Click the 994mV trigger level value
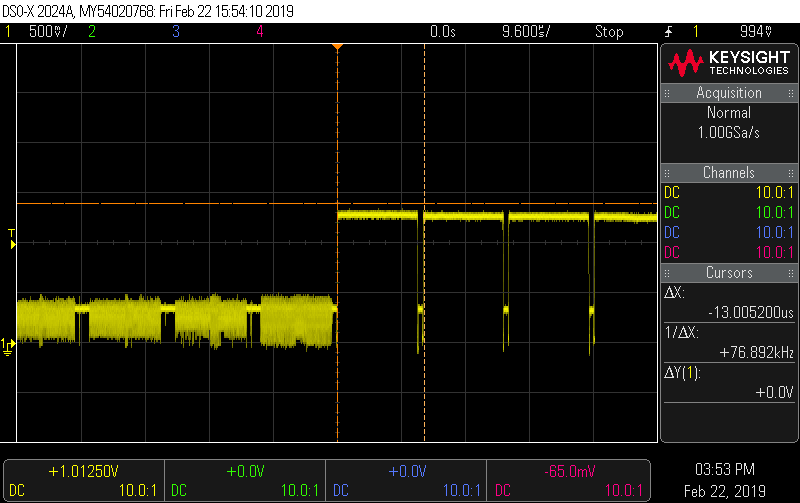This screenshot has width=800, height=503. point(756,32)
